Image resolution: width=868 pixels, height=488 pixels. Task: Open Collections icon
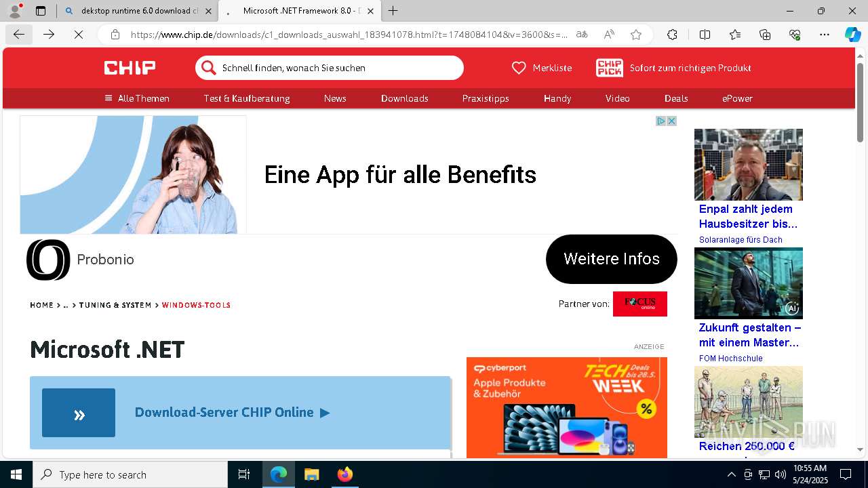click(x=765, y=35)
